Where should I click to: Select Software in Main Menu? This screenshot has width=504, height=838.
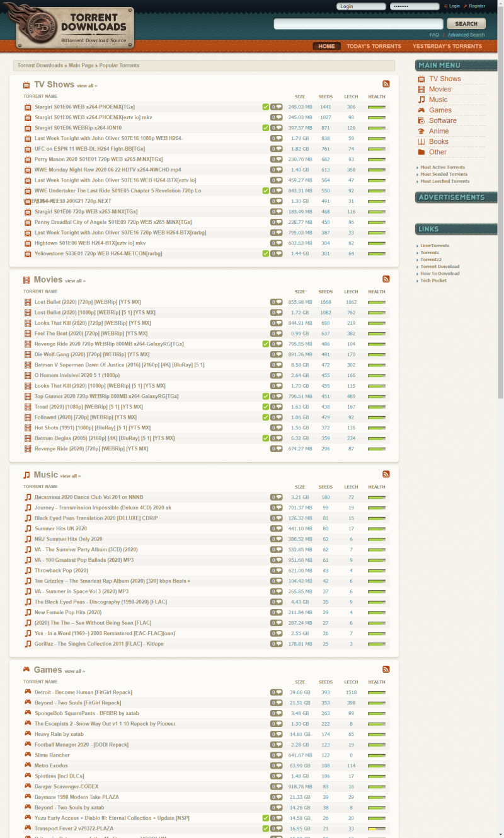click(x=443, y=120)
